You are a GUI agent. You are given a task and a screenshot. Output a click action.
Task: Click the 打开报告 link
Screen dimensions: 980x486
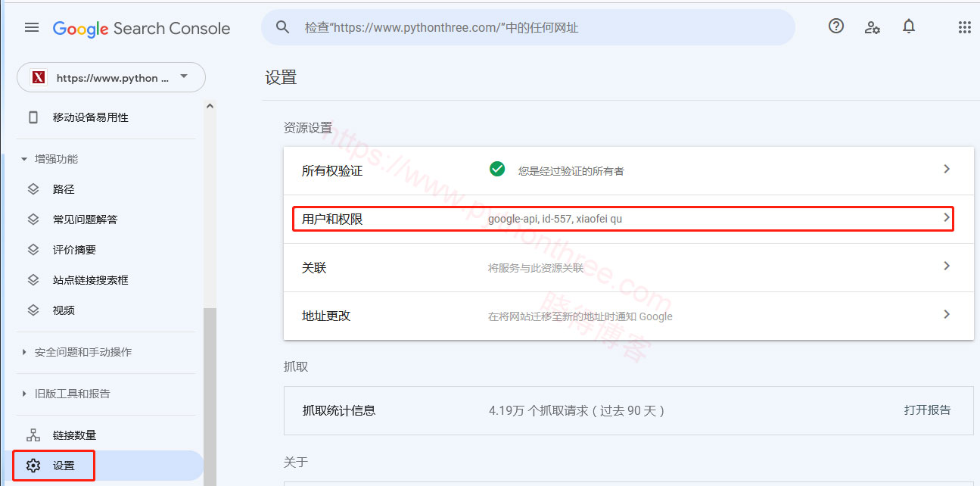pos(927,410)
